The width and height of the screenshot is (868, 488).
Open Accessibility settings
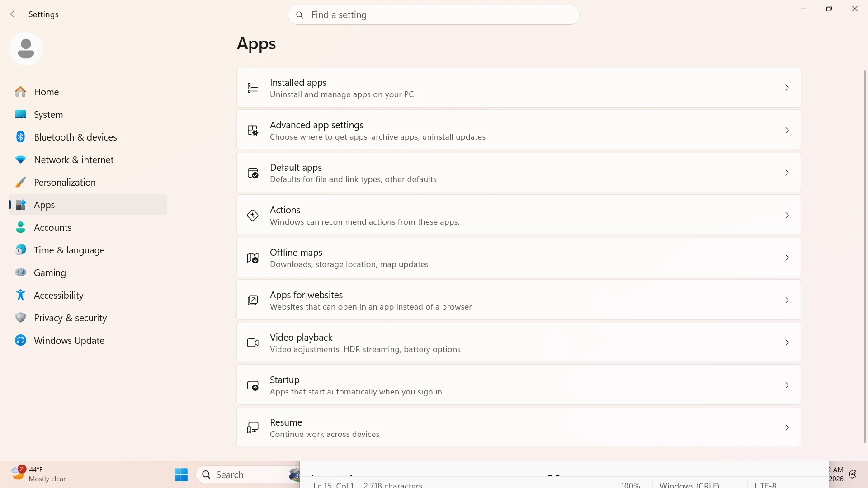click(88, 295)
